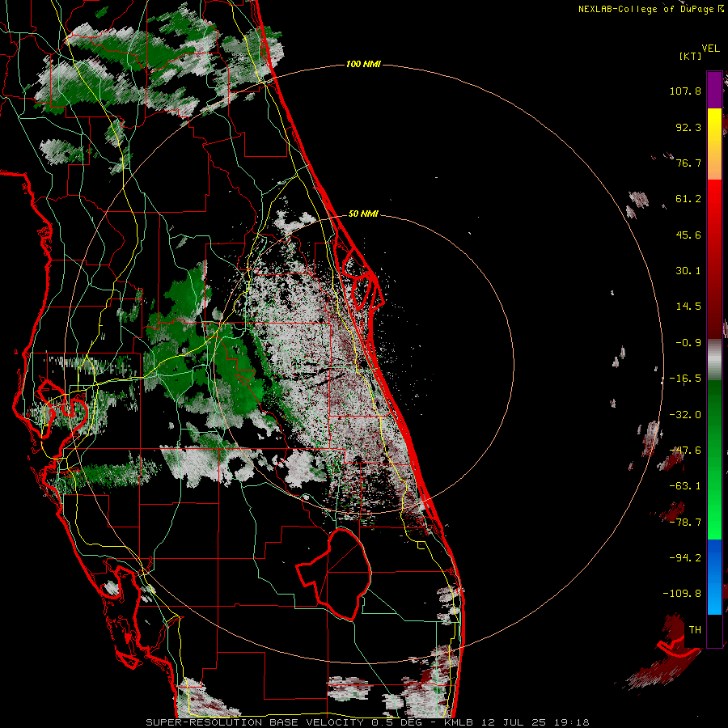Pick the purple segment of velocity color bar
This screenshot has width=728, height=728.
(714, 90)
